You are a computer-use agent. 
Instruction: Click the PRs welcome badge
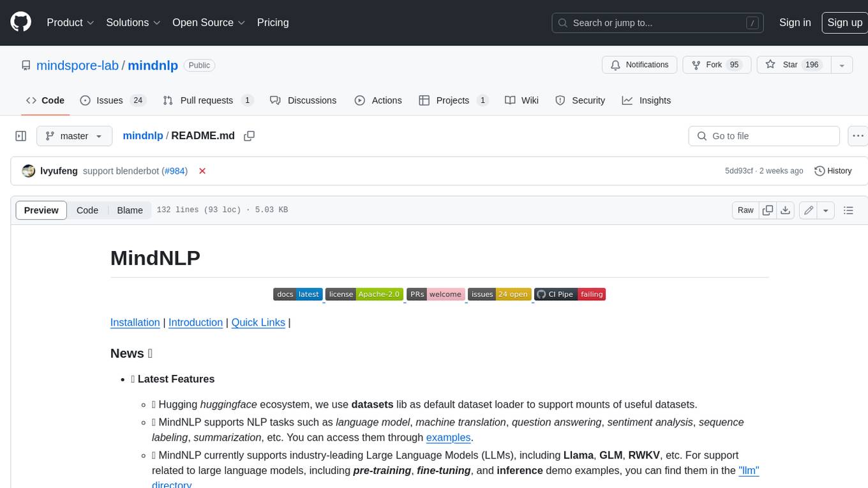pyautogui.click(x=435, y=294)
